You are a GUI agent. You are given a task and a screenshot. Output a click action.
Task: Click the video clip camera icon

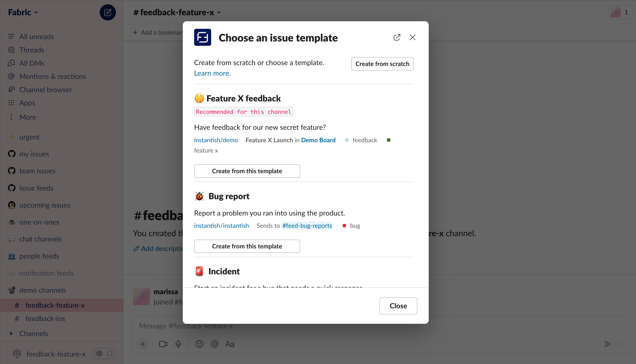click(163, 344)
